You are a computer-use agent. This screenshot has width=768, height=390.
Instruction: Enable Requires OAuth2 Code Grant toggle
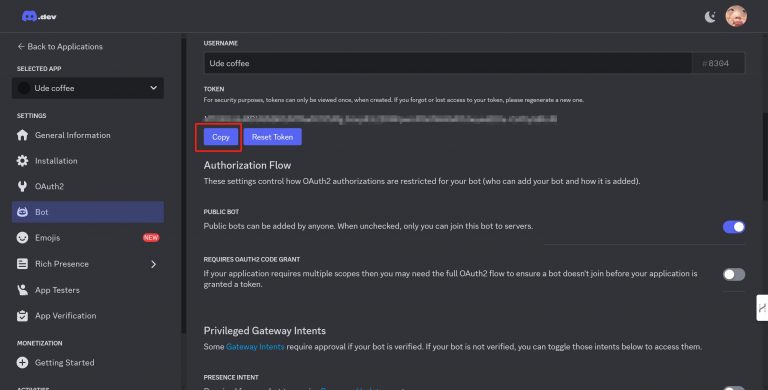pos(734,274)
